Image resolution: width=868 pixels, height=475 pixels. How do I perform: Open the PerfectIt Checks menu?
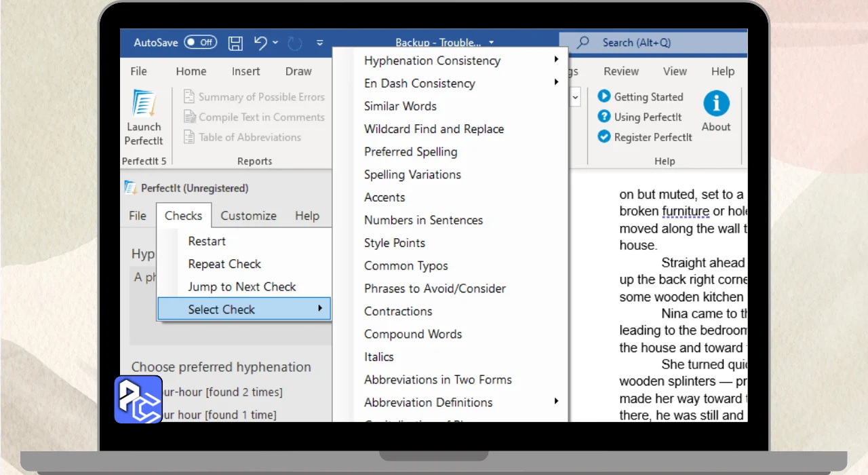click(x=184, y=216)
